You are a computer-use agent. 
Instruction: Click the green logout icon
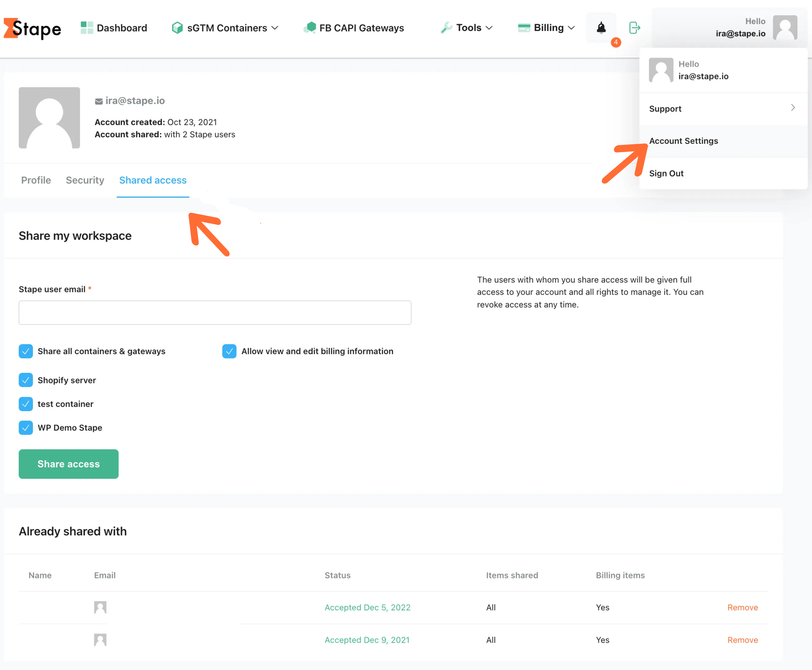tap(634, 28)
